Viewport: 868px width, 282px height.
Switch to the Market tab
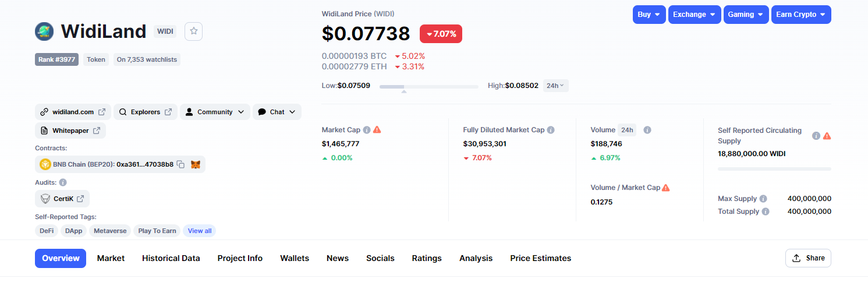111,258
